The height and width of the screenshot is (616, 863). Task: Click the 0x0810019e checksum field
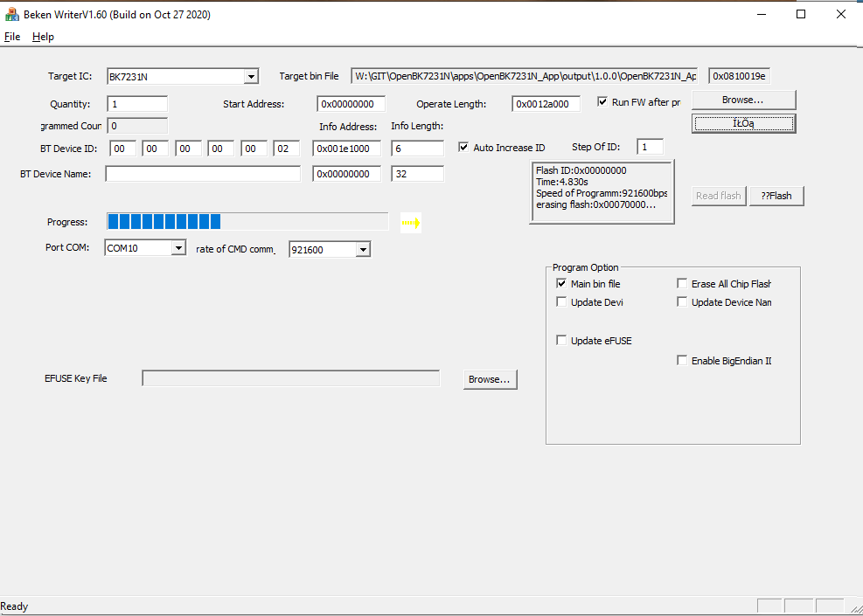pyautogui.click(x=739, y=76)
